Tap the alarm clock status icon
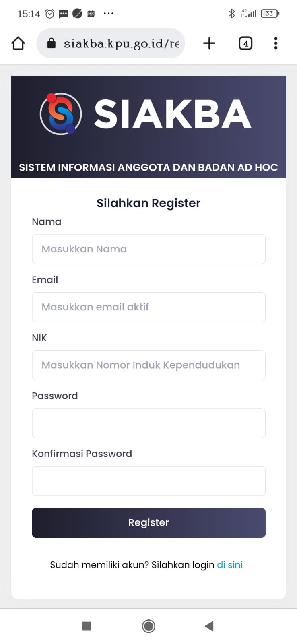Screen dimensions: 297x644 [50, 14]
